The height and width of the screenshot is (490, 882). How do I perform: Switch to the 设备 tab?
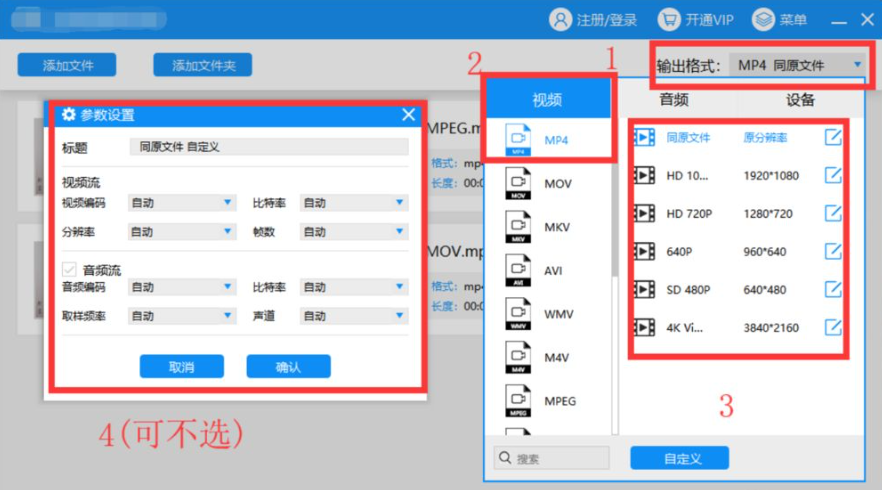tap(800, 99)
